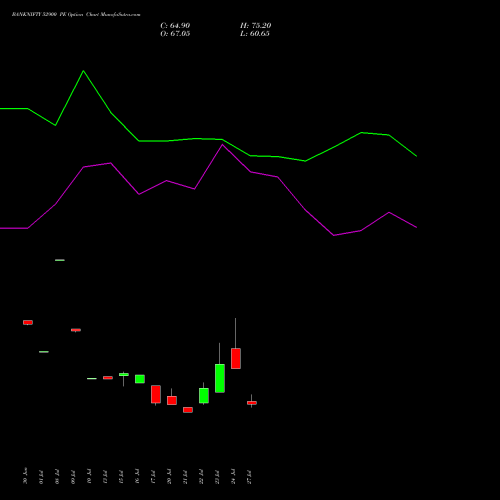This screenshot has height=500, width=500.
Task: Click the highest peak of the green line
Action: click(83, 71)
